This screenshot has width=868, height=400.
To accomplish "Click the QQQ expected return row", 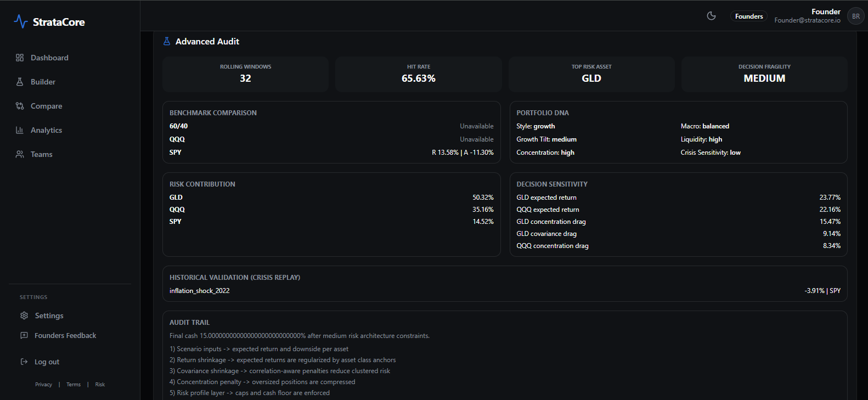I will point(678,210).
